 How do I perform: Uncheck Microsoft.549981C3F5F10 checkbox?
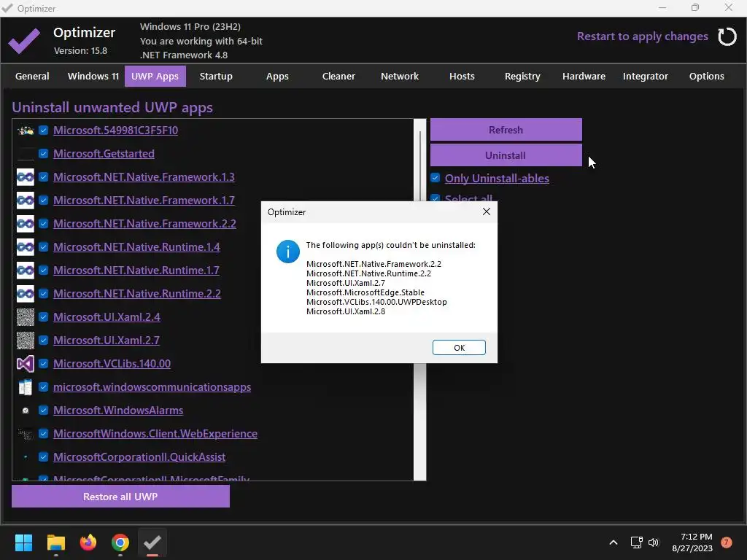pos(43,131)
